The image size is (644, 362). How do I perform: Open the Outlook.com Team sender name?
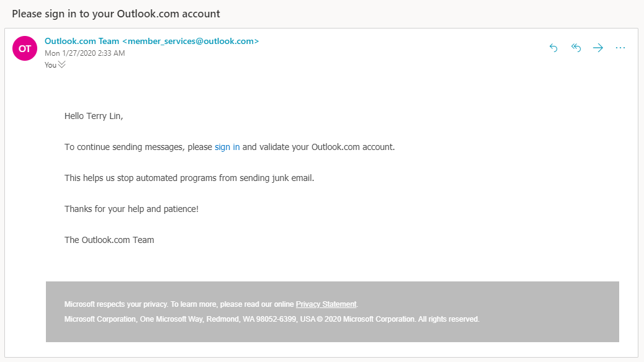(x=82, y=42)
